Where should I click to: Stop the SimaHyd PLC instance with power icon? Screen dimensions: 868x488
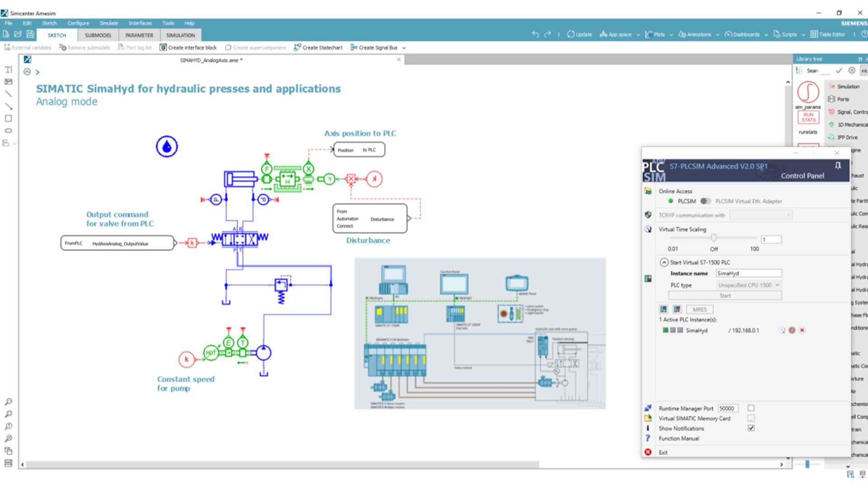tap(792, 330)
